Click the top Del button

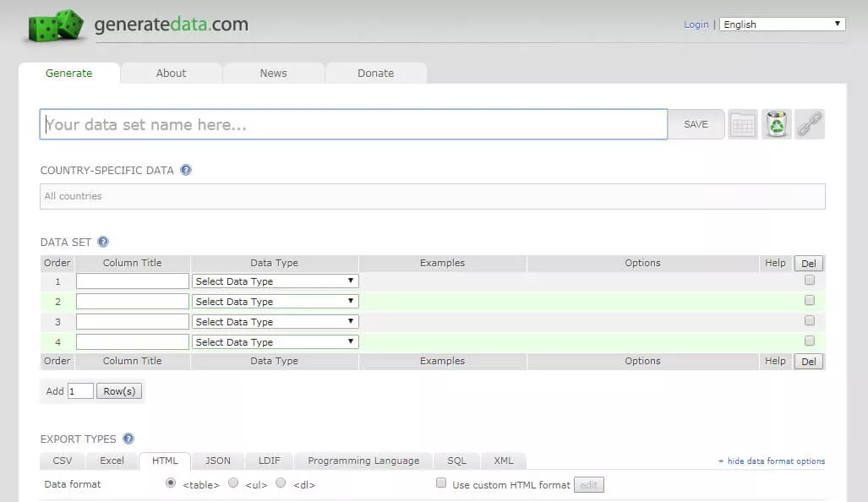click(809, 264)
